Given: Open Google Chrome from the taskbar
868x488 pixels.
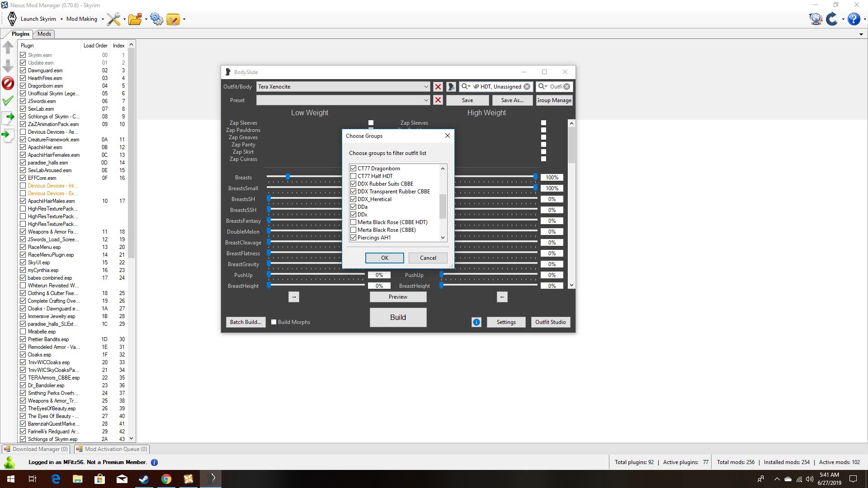Looking at the screenshot, I should pos(166,479).
